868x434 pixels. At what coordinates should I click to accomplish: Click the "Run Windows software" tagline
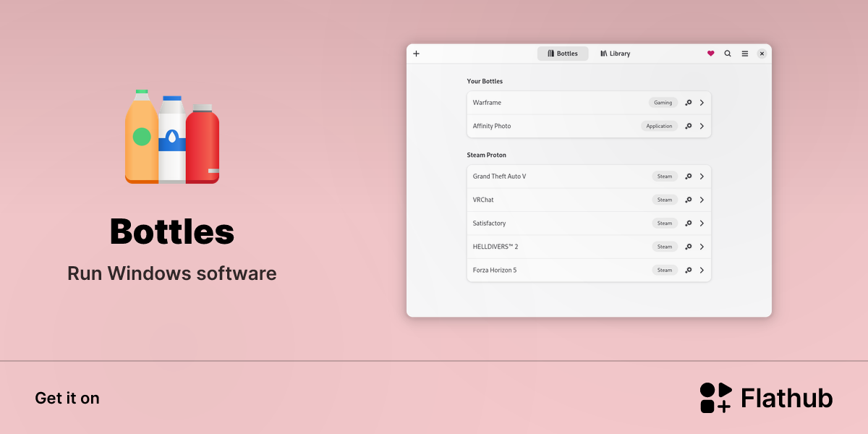click(x=172, y=273)
